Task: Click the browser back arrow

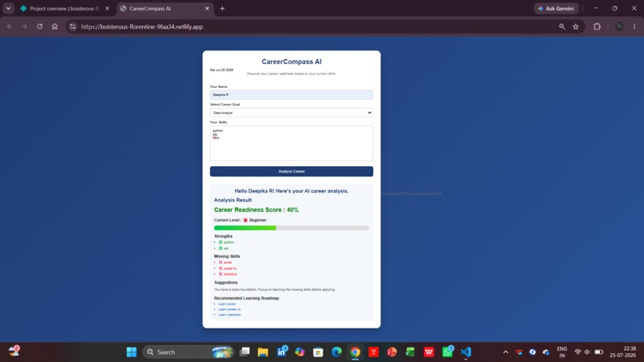Action: (x=10, y=26)
